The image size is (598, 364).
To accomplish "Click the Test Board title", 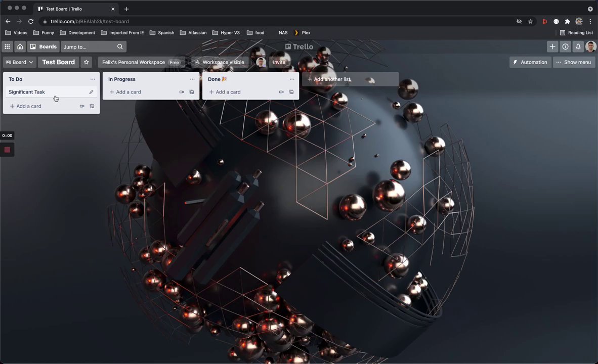I will point(58,62).
